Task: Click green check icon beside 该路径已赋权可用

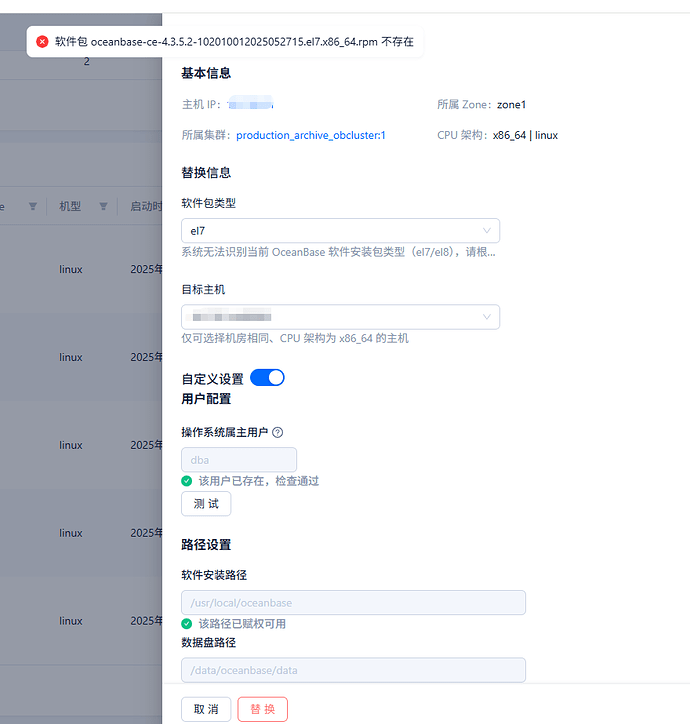Action: coord(187,624)
